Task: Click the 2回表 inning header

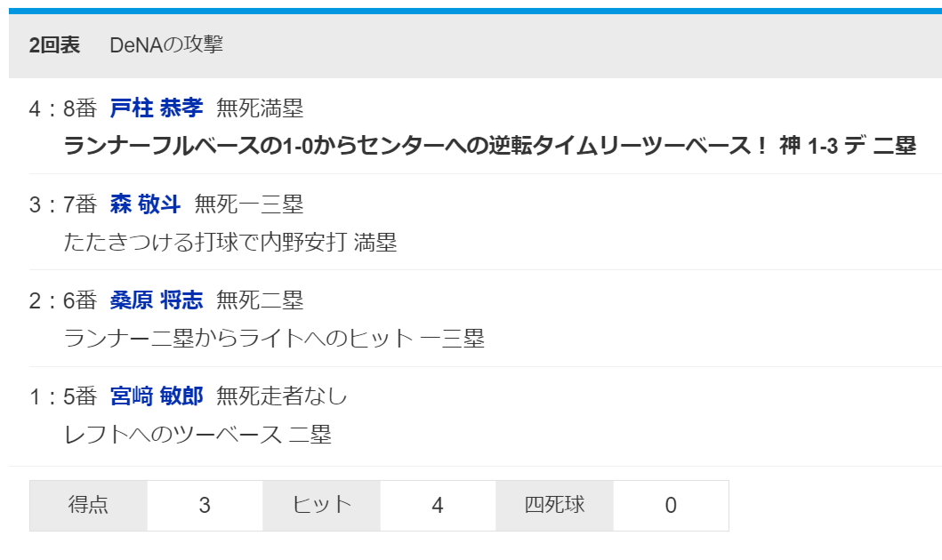Action: (54, 45)
